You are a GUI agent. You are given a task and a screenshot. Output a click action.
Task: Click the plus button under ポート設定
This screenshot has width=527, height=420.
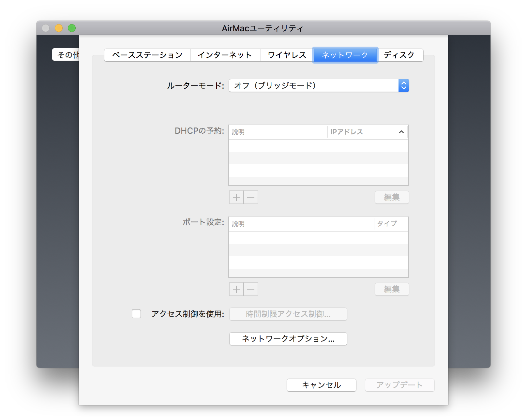coord(236,289)
